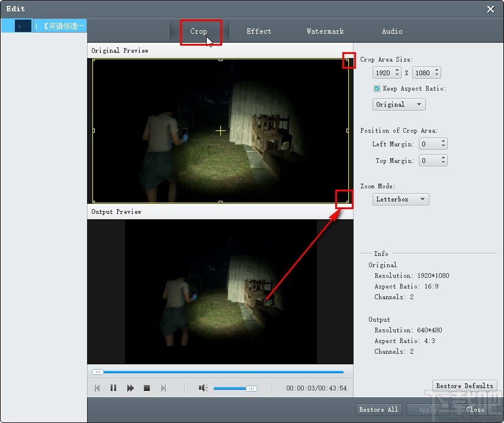Open the Effect tab
504x423 pixels.
(259, 31)
